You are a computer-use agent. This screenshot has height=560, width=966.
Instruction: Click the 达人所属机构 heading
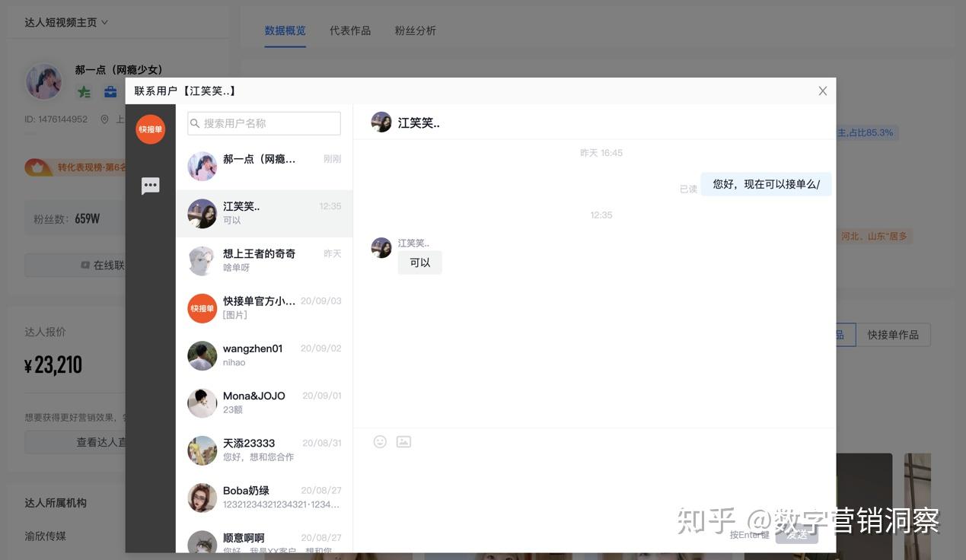click(56, 503)
